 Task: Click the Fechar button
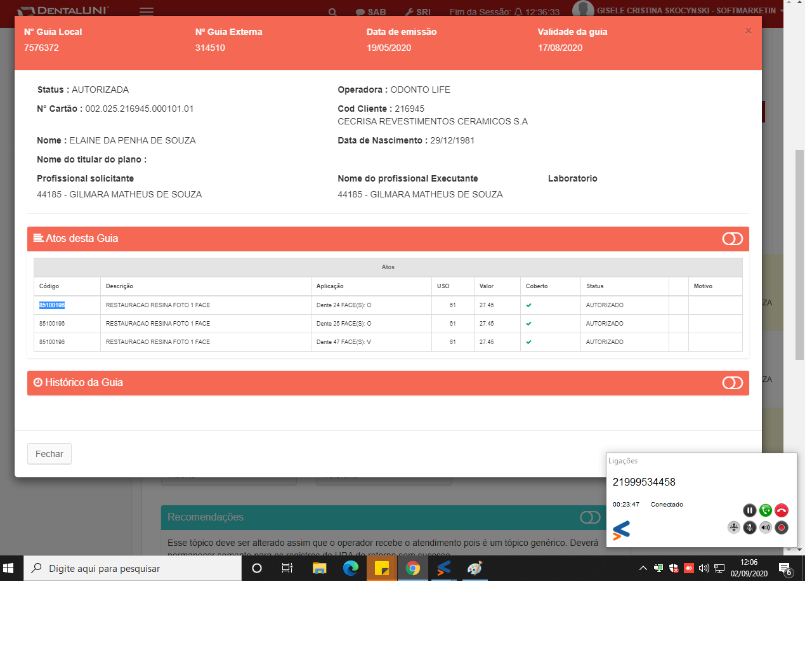tap(49, 454)
